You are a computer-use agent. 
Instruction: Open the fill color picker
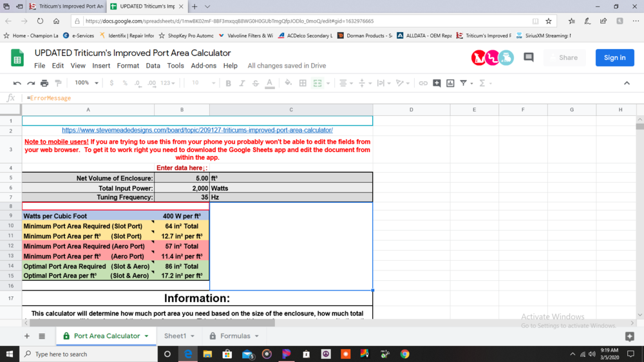tap(289, 83)
